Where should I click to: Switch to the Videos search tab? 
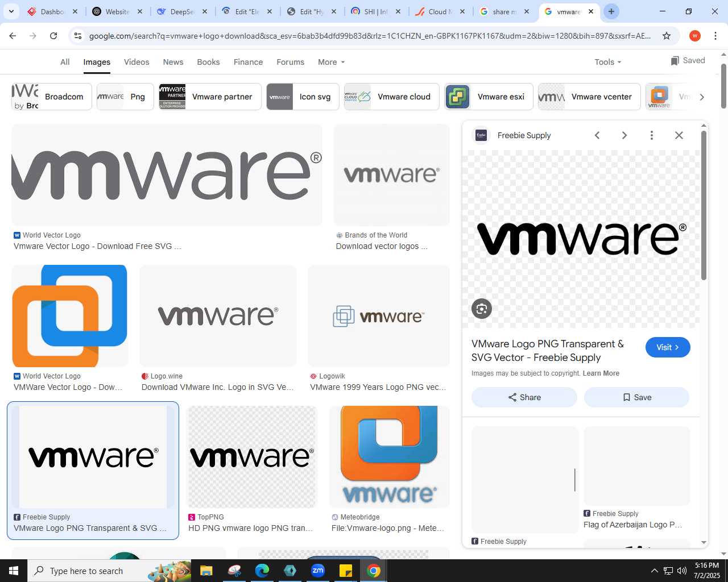(136, 62)
